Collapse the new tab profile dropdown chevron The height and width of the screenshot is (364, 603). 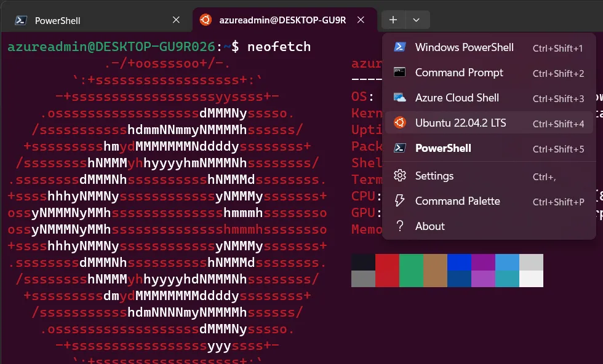[x=417, y=20]
